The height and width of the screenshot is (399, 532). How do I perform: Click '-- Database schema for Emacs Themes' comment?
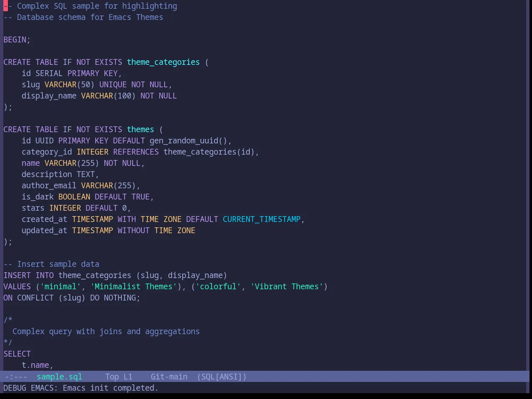point(83,17)
